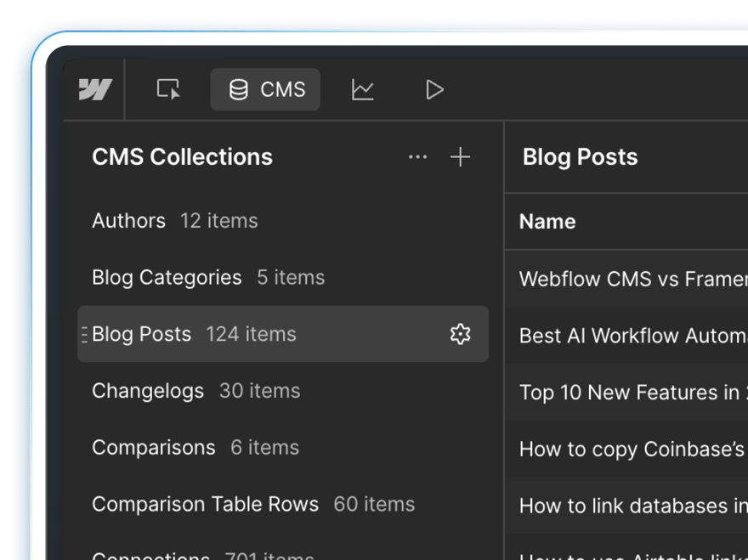Open the Comparisons collection
748x560 pixels.
pyautogui.click(x=283, y=448)
